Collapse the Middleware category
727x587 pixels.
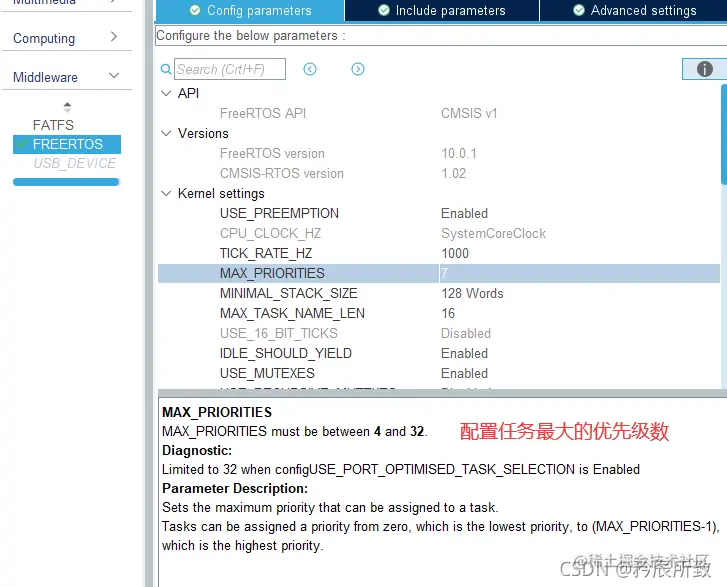coord(114,76)
